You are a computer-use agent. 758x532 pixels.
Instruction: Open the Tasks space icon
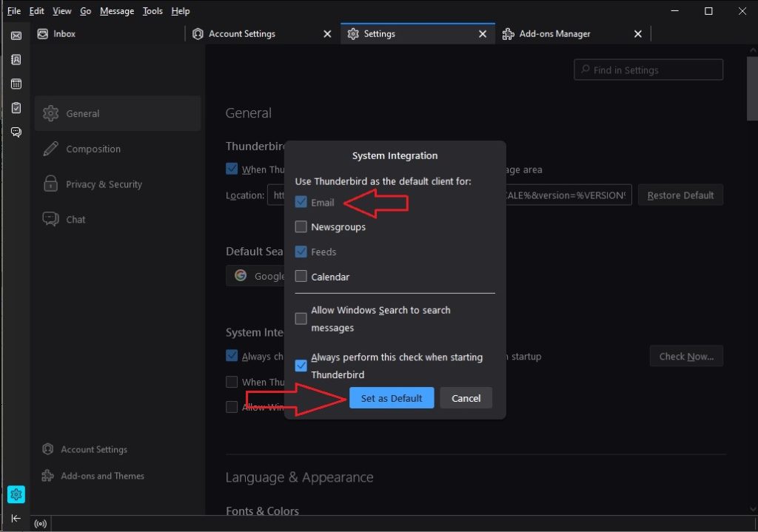pos(16,107)
